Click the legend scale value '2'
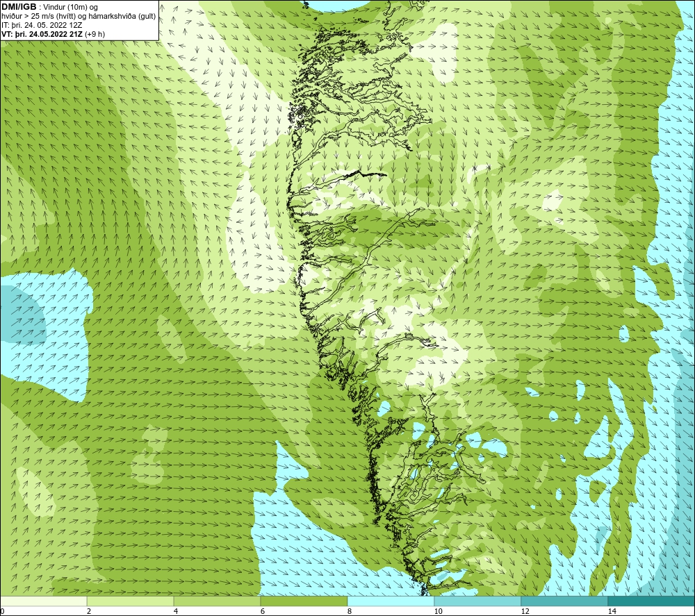The image size is (695, 616). 89,611
